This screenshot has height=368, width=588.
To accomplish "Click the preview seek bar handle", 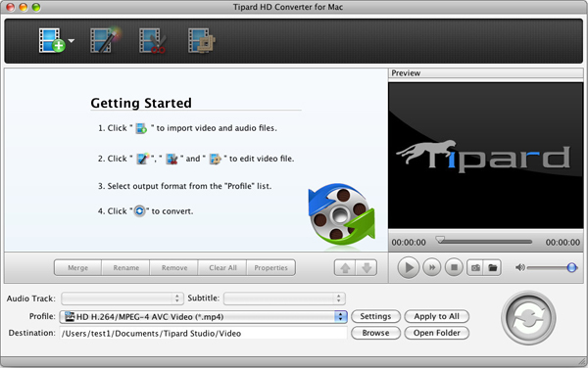I will click(x=440, y=240).
